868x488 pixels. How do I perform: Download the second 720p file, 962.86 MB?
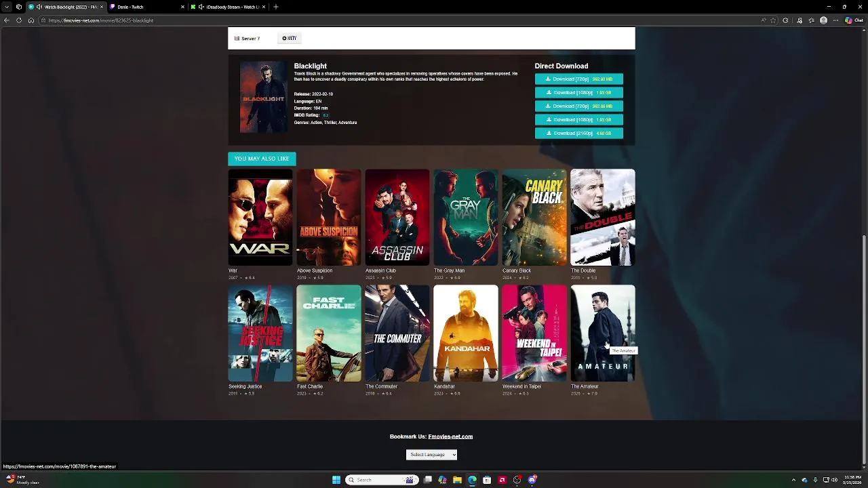coord(579,106)
